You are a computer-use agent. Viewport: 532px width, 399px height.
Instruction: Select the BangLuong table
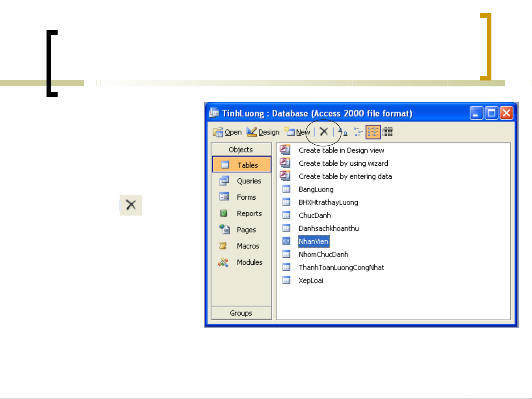[x=316, y=189]
